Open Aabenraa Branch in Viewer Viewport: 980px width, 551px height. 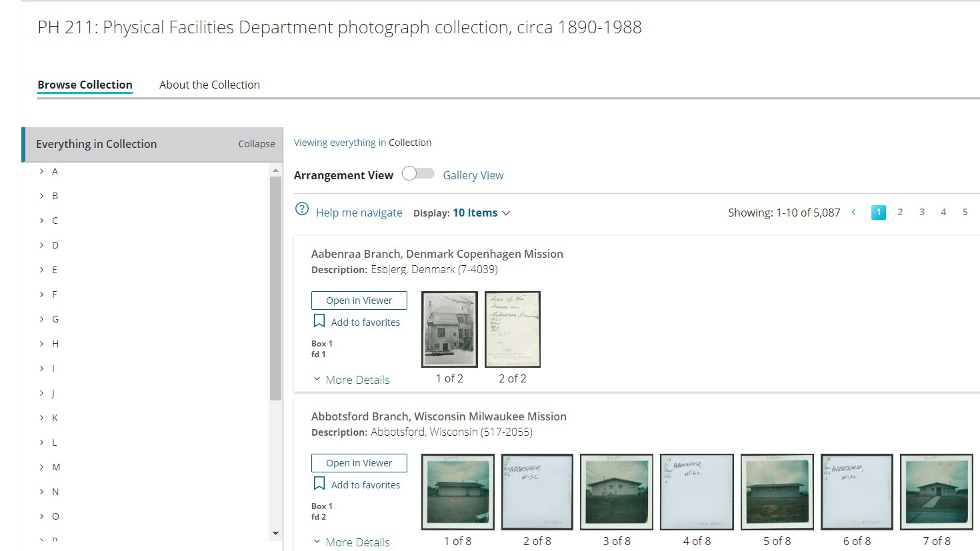coord(359,300)
